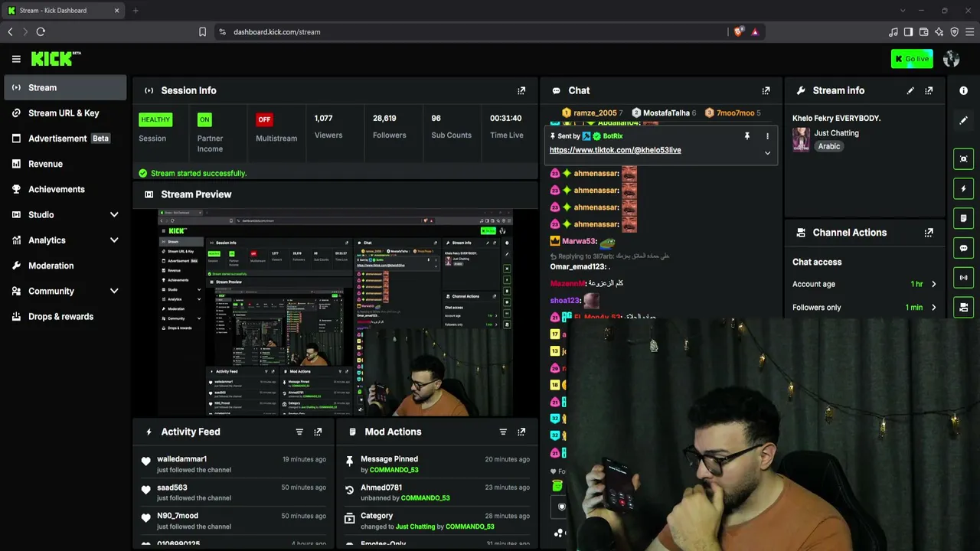The image size is (980, 551).
Task: Toggle Stream Preview widget in right sidebar
Action: 963,159
